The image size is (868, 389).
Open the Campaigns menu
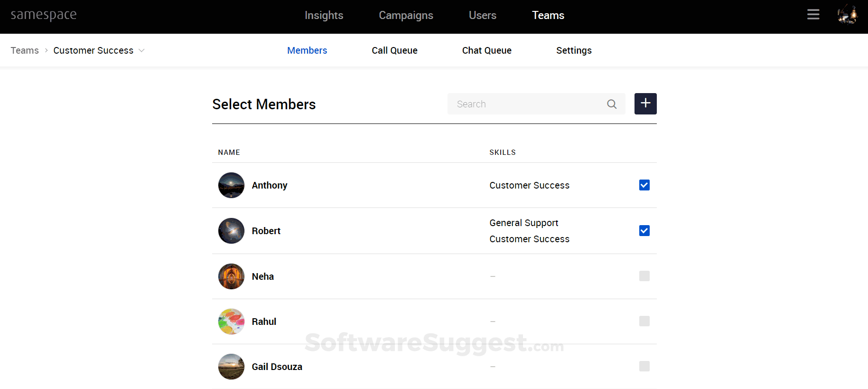click(406, 16)
